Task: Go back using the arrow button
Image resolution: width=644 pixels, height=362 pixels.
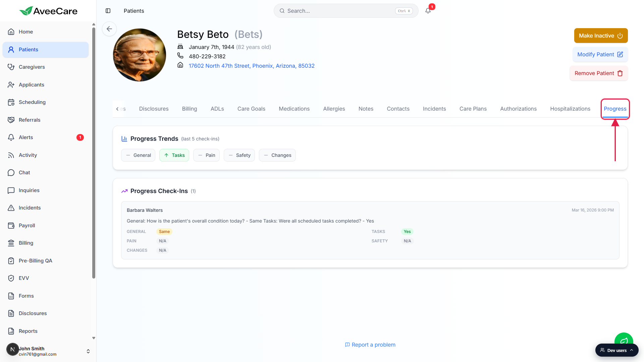Action: (109, 29)
